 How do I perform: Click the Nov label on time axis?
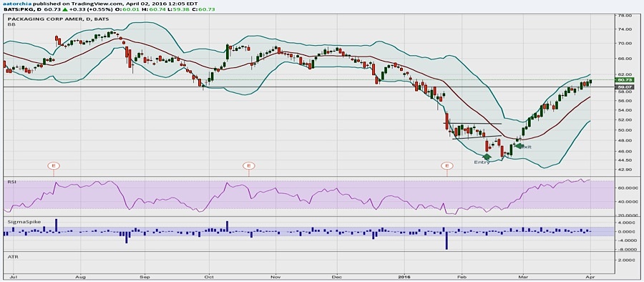click(276, 278)
